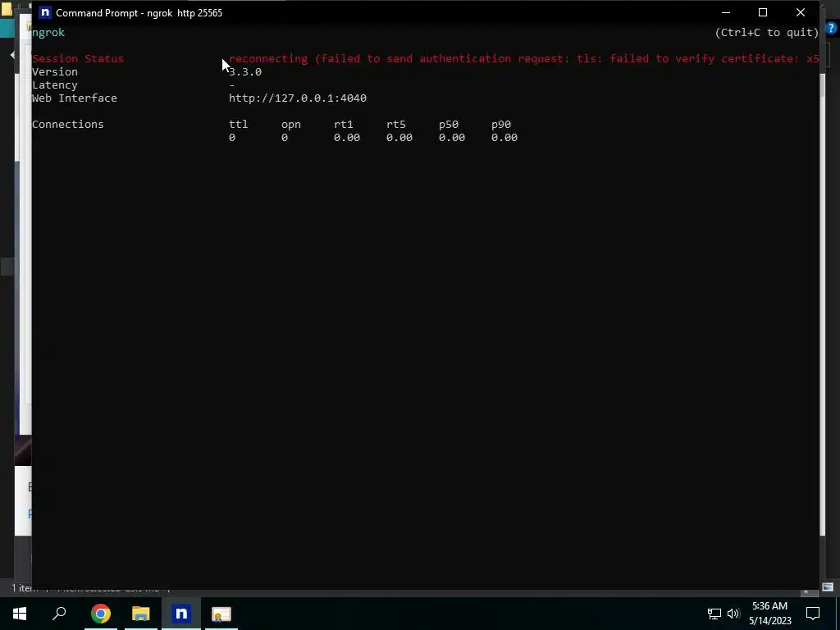
Task: Click the help question mark in the background window
Action: coord(831,28)
